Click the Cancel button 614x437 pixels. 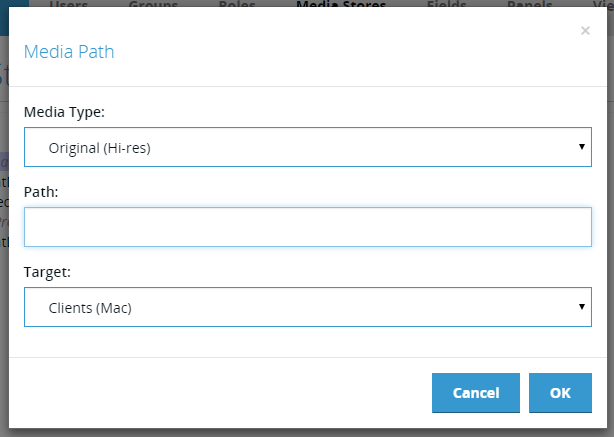(x=476, y=393)
